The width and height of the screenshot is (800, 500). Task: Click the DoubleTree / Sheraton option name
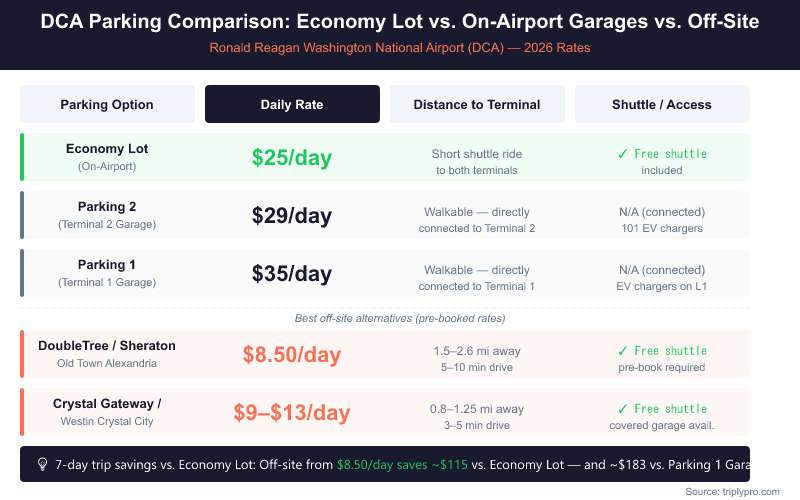tap(107, 346)
